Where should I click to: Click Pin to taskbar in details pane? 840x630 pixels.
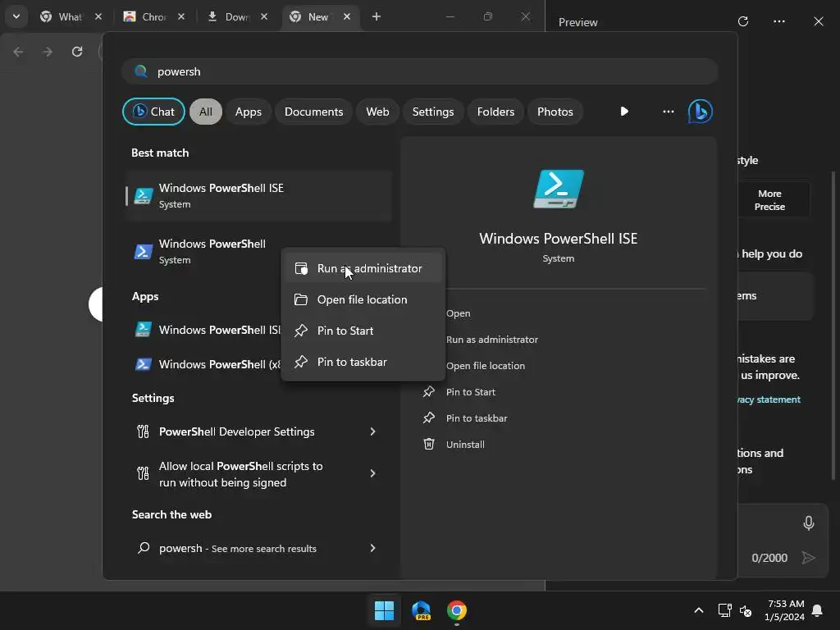(477, 418)
